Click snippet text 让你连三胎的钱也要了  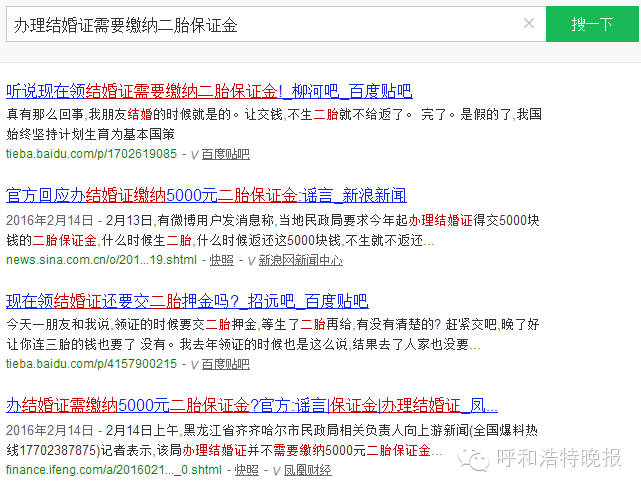point(71,345)
